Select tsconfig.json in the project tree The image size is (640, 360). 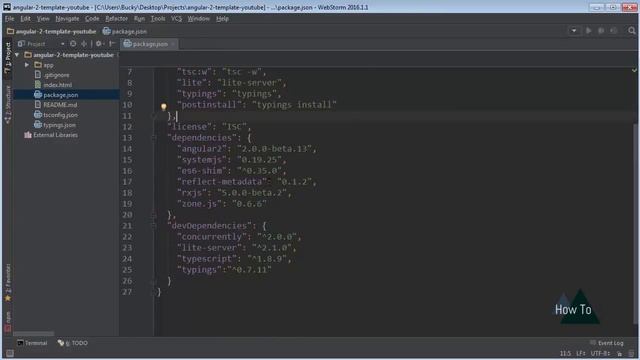56,115
